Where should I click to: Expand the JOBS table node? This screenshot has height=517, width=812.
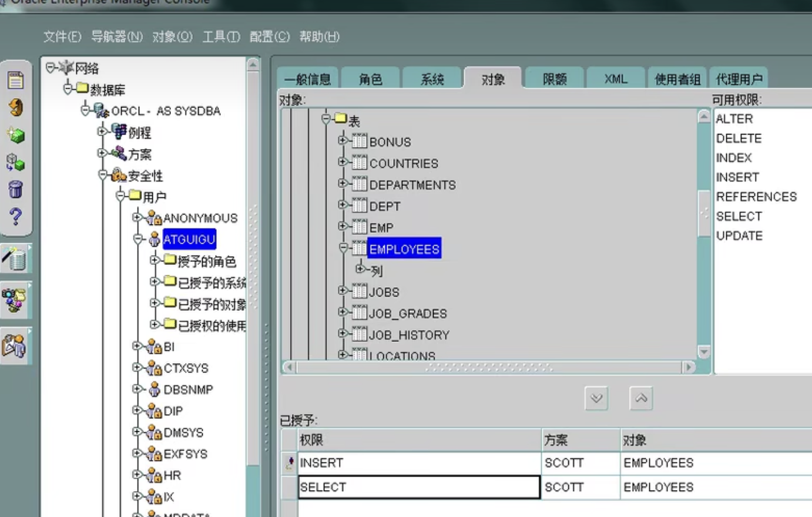coord(343,291)
